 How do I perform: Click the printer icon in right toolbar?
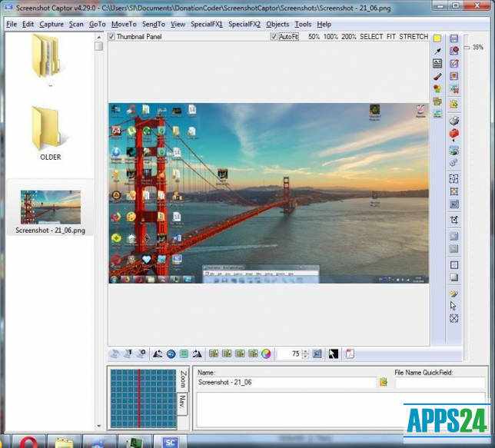[x=454, y=121]
